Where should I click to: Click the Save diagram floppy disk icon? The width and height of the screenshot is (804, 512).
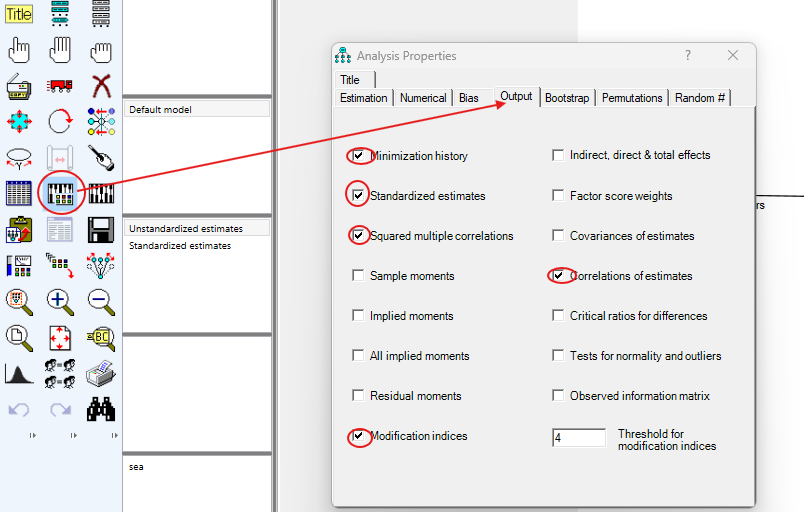(100, 230)
